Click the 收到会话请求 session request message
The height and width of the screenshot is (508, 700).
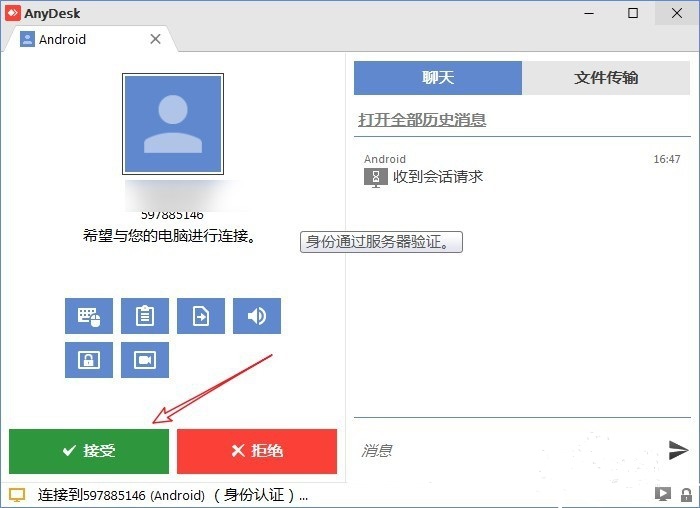tap(438, 177)
